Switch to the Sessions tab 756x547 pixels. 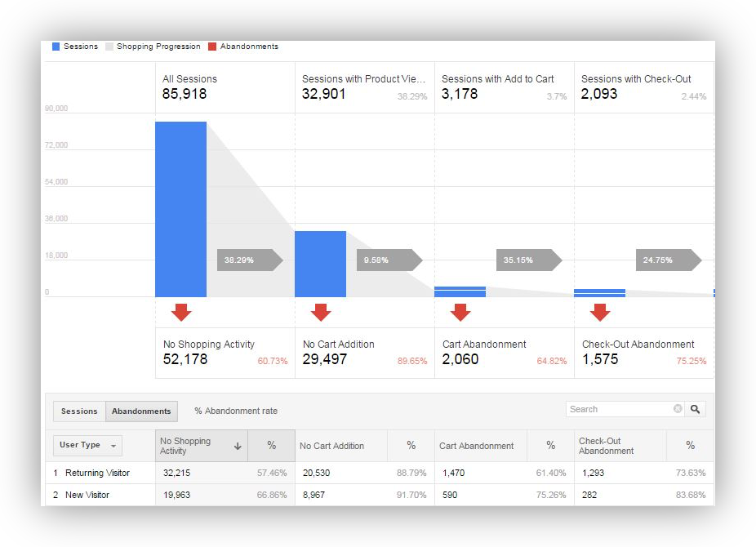point(79,411)
